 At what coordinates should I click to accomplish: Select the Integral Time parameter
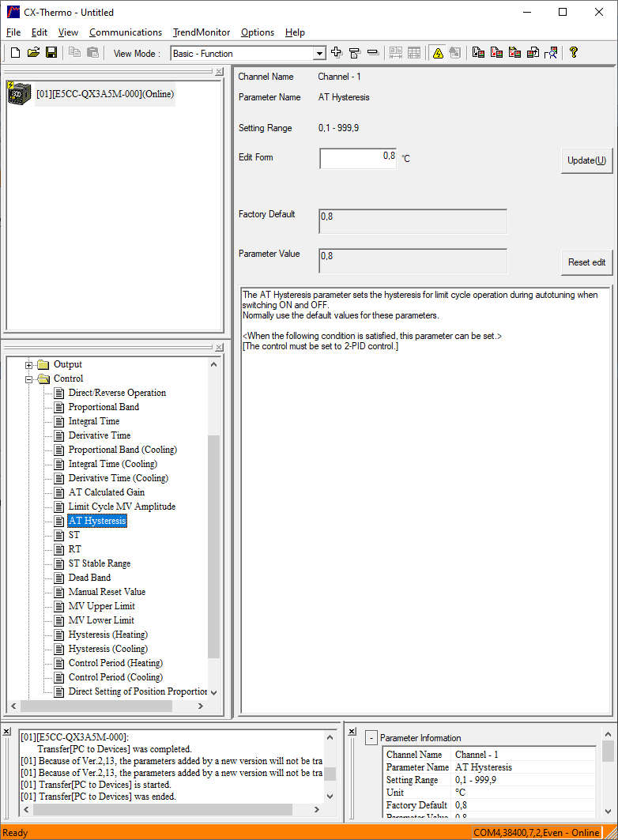pos(94,421)
